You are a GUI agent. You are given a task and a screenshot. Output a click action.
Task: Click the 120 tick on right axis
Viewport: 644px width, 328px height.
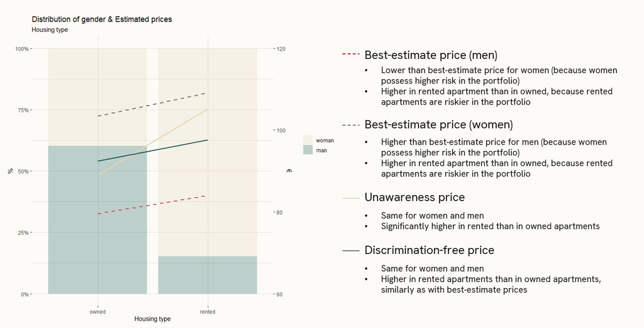(281, 49)
